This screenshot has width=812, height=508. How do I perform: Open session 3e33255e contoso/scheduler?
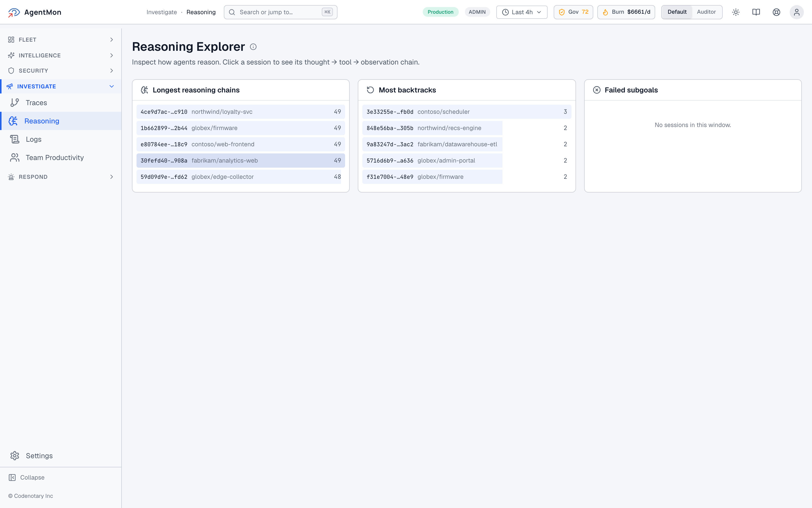(x=467, y=112)
